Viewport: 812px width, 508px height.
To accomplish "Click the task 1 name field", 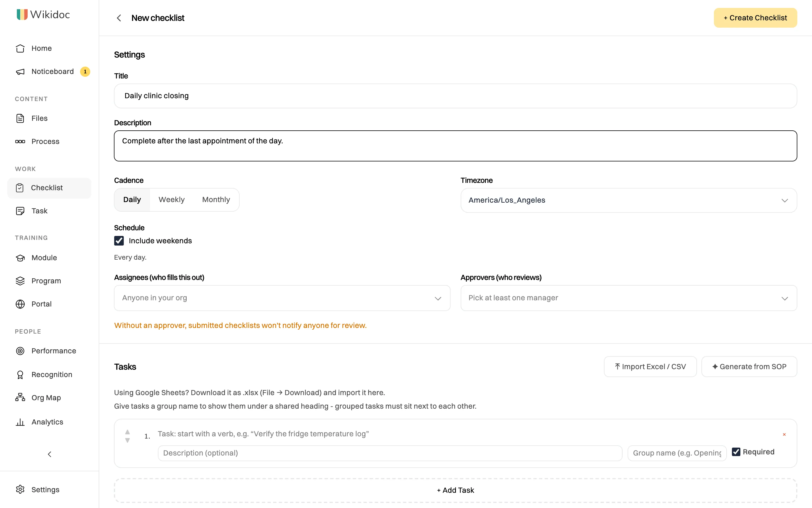I will 466,434.
